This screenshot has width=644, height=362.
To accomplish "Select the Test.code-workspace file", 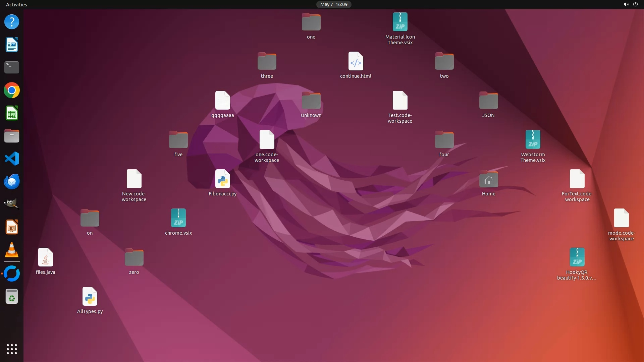I will 400,101.
